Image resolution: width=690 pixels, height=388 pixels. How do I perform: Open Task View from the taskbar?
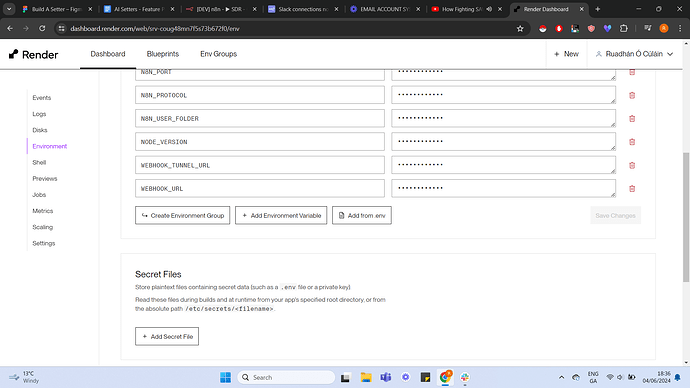tap(345, 377)
